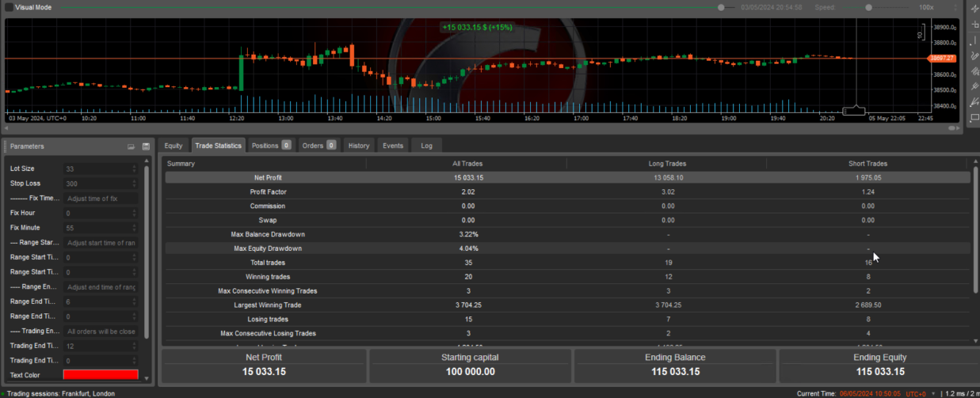Open the Events tab
This screenshot has width=980, height=398.
point(392,146)
